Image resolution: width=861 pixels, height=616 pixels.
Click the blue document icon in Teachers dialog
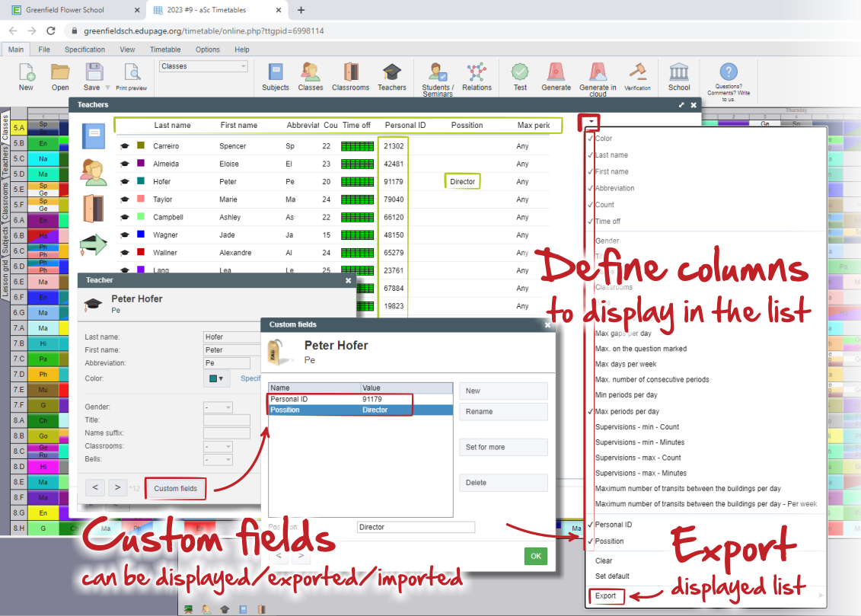(x=94, y=136)
